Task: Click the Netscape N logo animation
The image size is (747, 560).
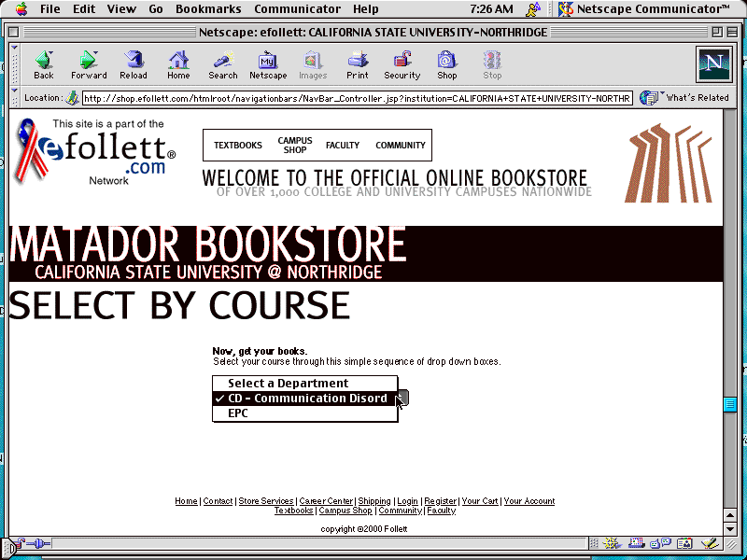Action: click(x=713, y=63)
